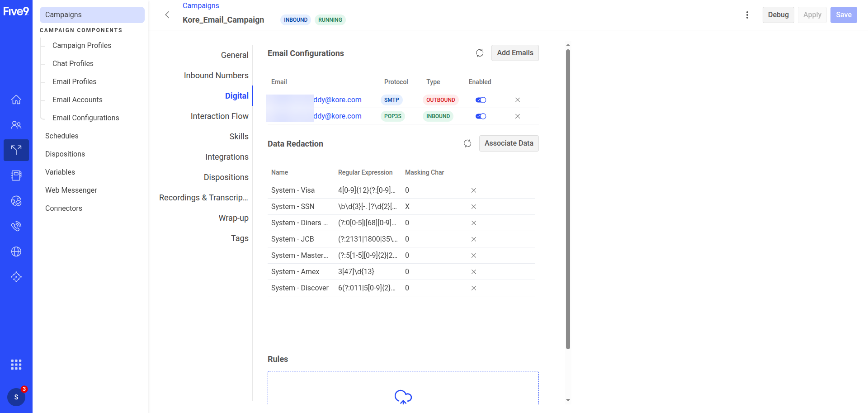Open the three-dot more options menu

point(747,15)
